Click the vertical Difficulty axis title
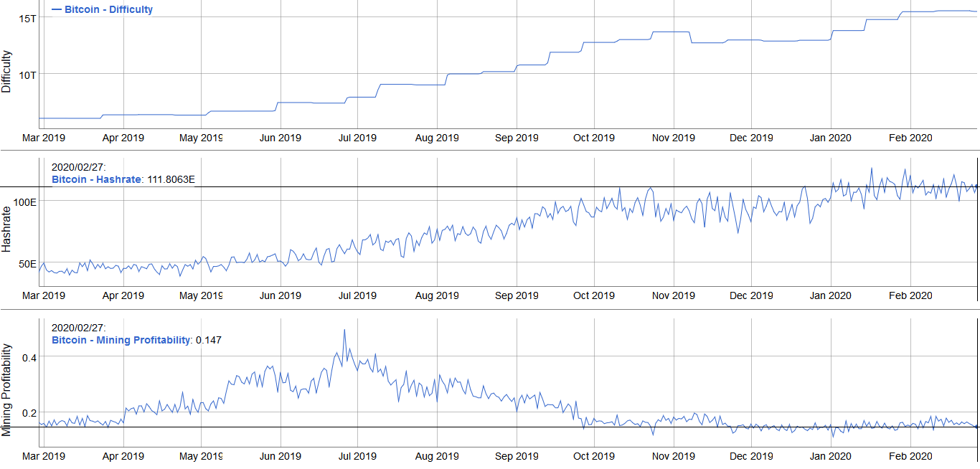 tap(6, 72)
